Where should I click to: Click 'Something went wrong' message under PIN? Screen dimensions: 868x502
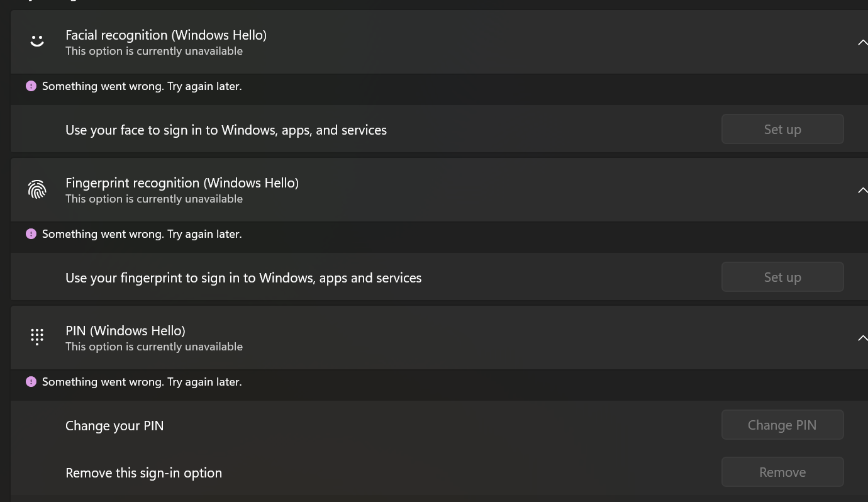[x=142, y=382]
